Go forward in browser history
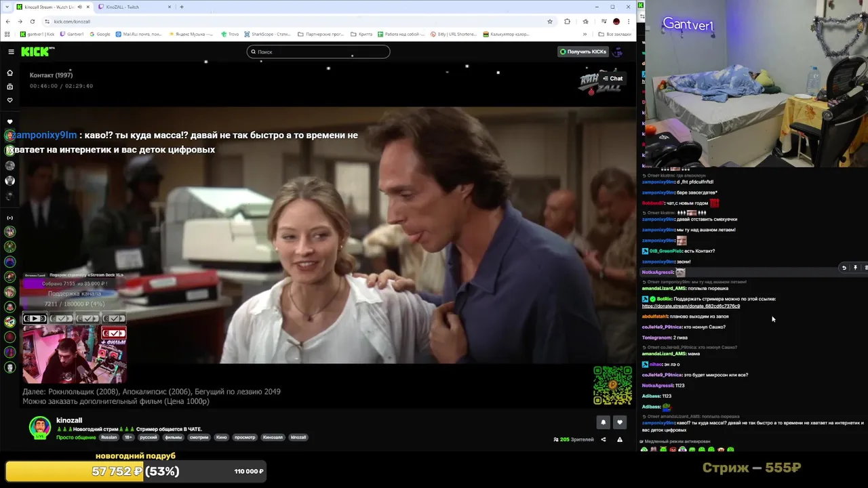868x488 pixels. (x=20, y=21)
